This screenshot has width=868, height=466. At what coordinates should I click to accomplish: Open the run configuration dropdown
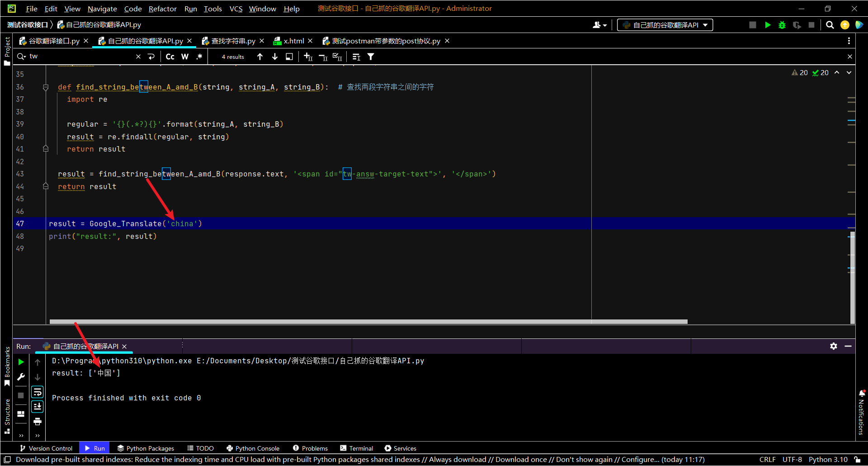665,25
